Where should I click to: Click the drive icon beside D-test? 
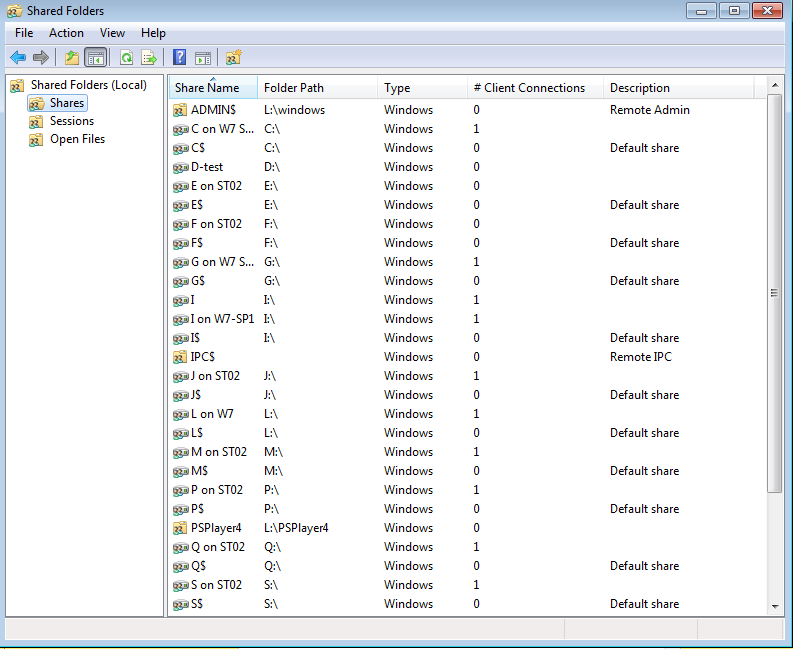(181, 167)
